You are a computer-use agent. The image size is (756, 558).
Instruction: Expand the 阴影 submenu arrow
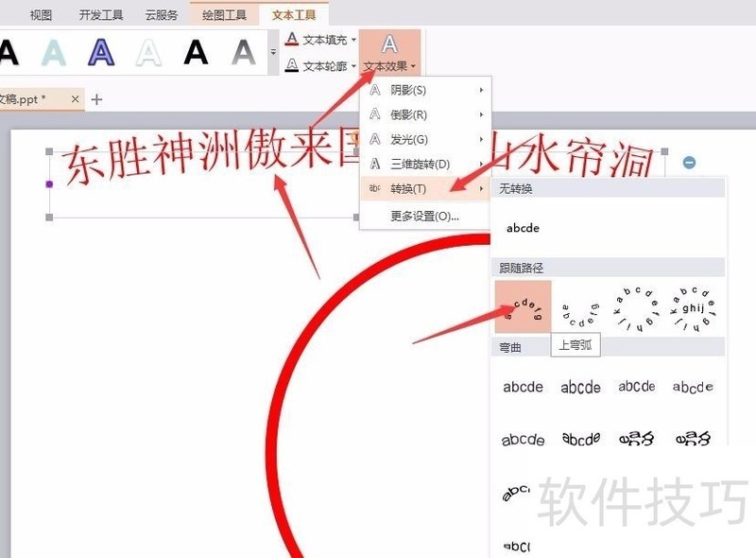[x=481, y=90]
